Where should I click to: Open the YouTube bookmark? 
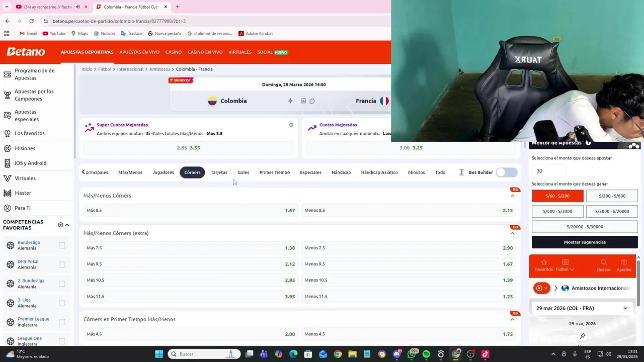[x=54, y=33]
